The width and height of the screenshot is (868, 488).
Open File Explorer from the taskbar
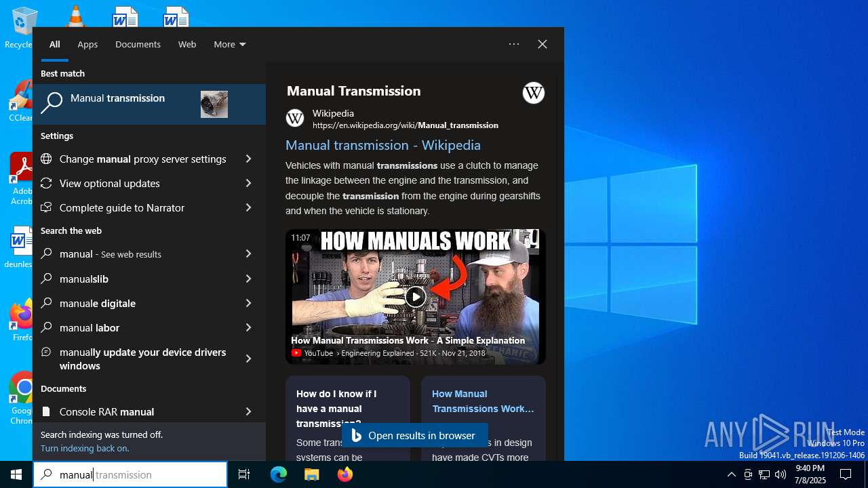coord(311,474)
